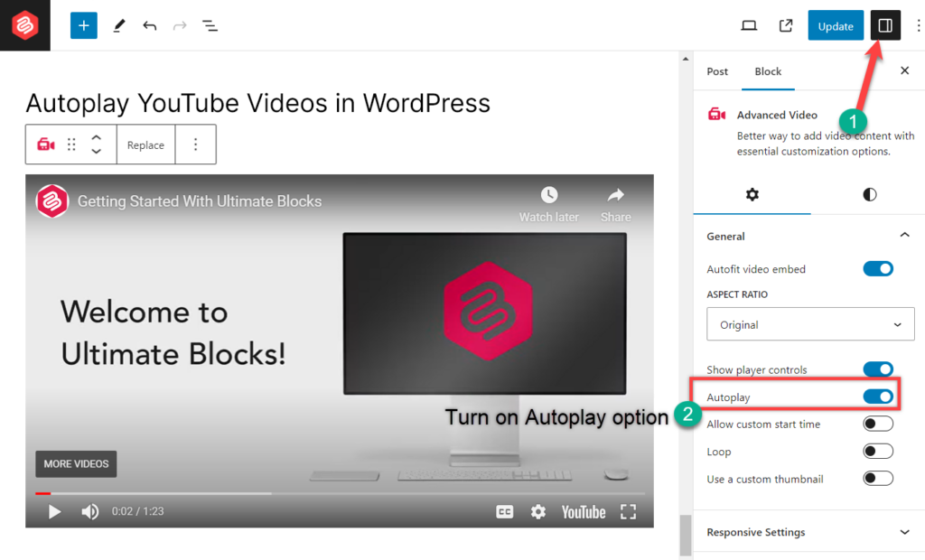925x560 pixels.
Task: Turn on Allow custom start time
Action: [877, 424]
